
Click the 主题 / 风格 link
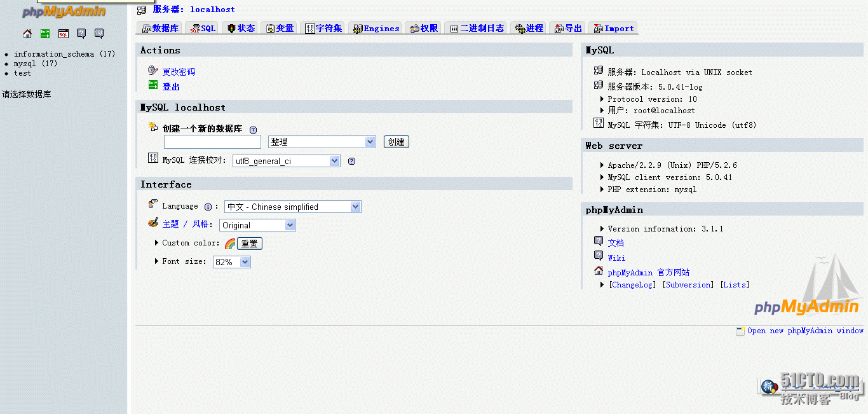tap(186, 224)
